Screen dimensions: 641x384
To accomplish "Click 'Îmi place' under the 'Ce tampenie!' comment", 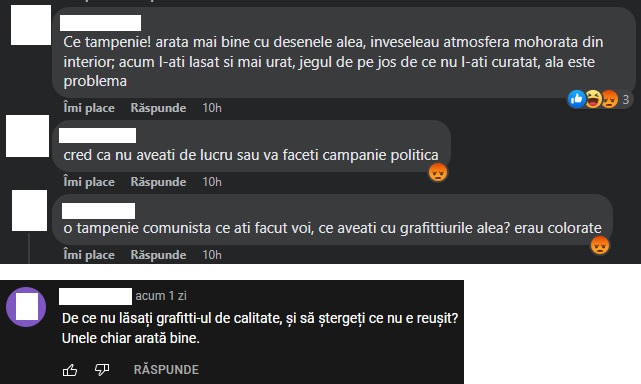I will [89, 108].
